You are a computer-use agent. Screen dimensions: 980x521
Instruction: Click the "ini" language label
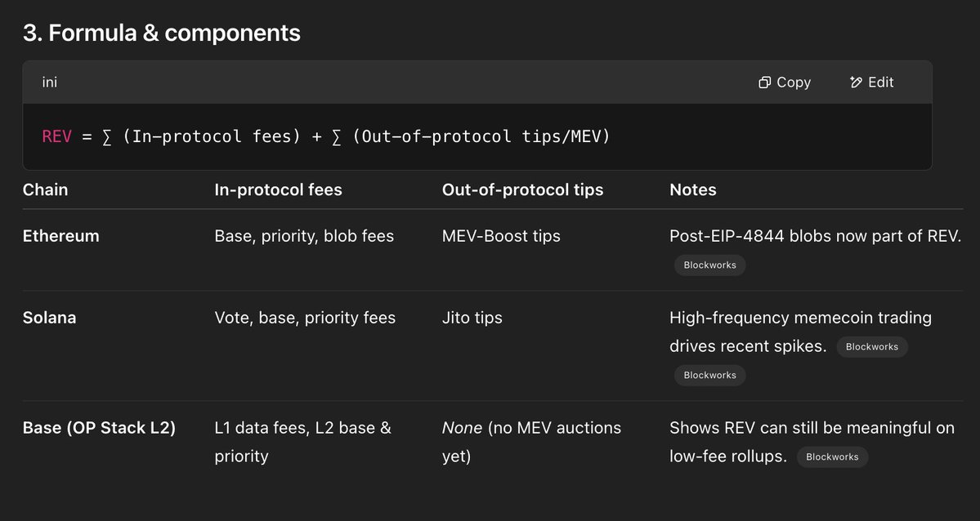[x=50, y=82]
